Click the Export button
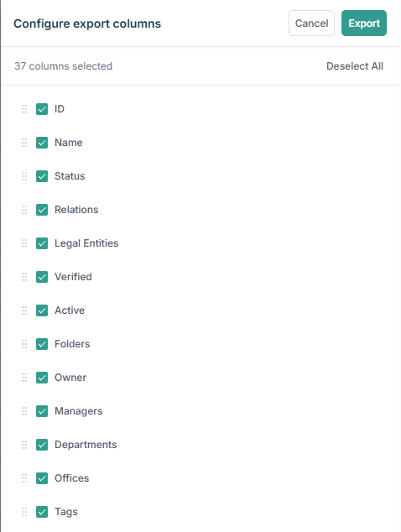The width and height of the screenshot is (401, 532). pos(364,23)
